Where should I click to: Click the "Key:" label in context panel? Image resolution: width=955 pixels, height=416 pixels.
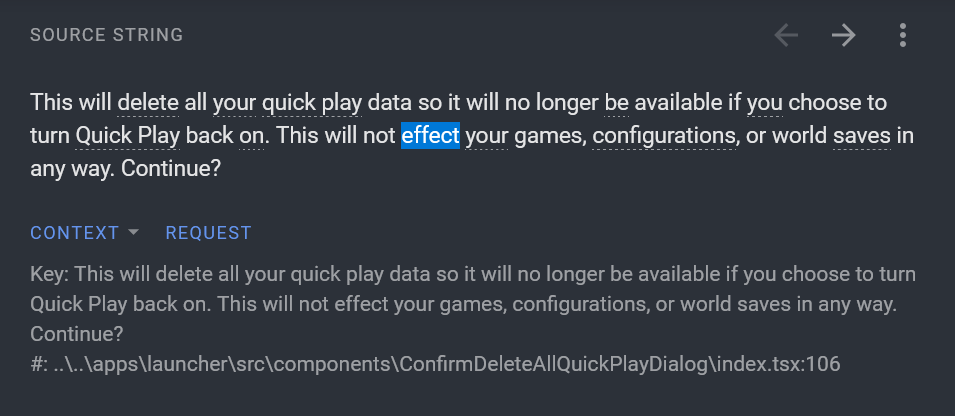pos(50,274)
